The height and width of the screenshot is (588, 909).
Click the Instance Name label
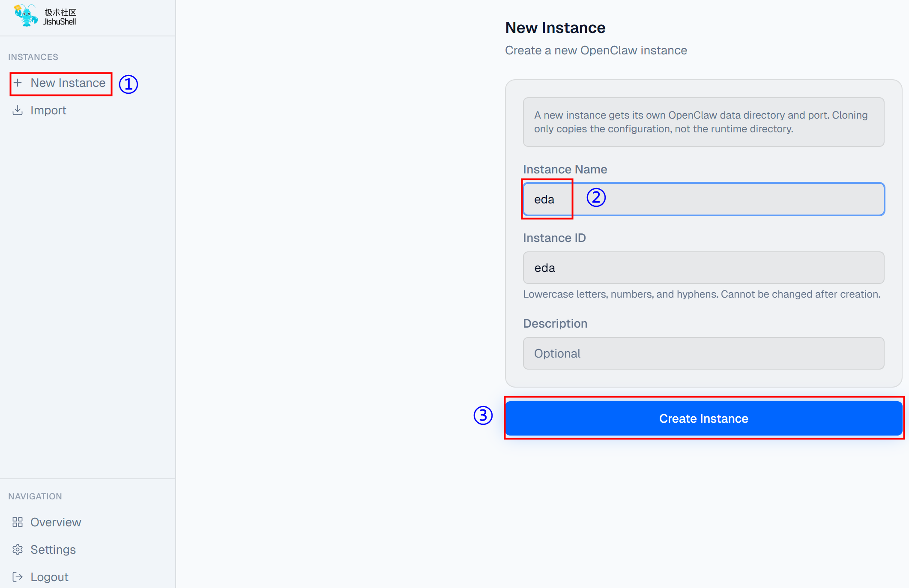(565, 169)
